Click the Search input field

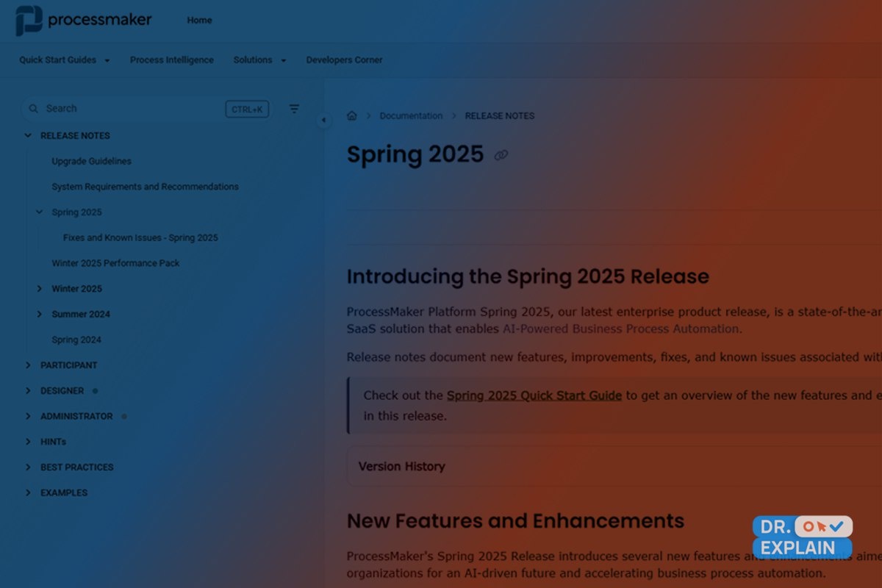point(147,109)
